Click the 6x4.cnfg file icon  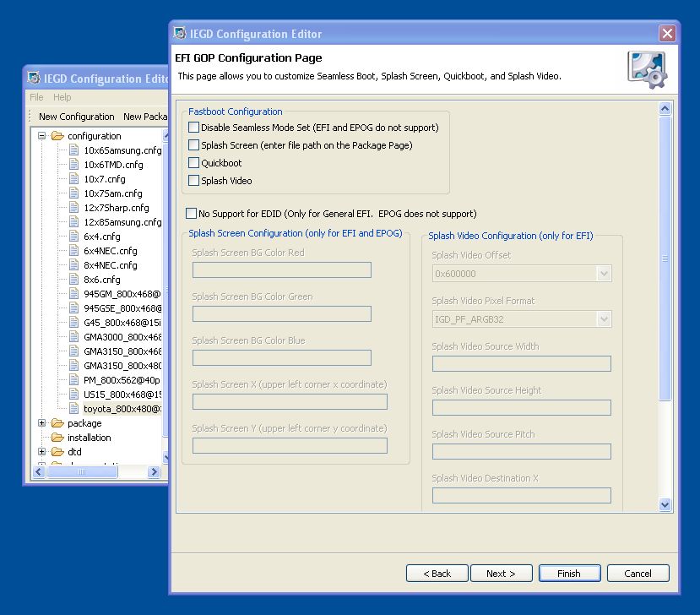74,237
